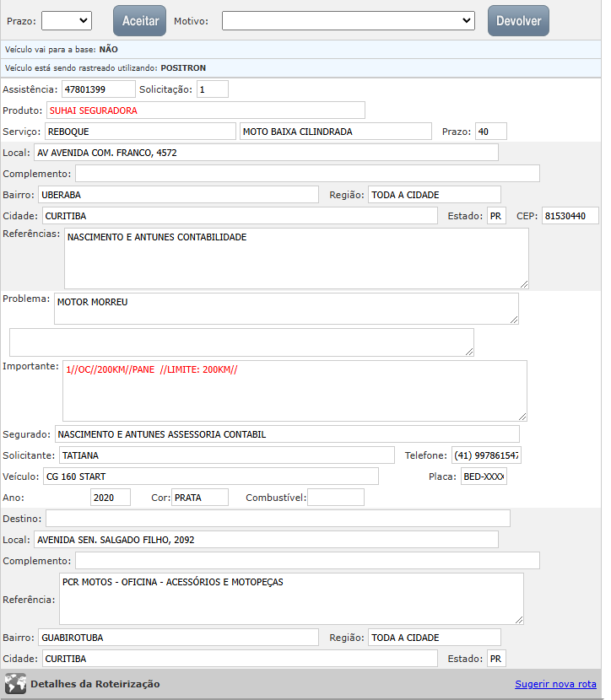This screenshot has height=700, width=611.
Task: Expand the Motivo dropdown list
Action: click(x=348, y=20)
